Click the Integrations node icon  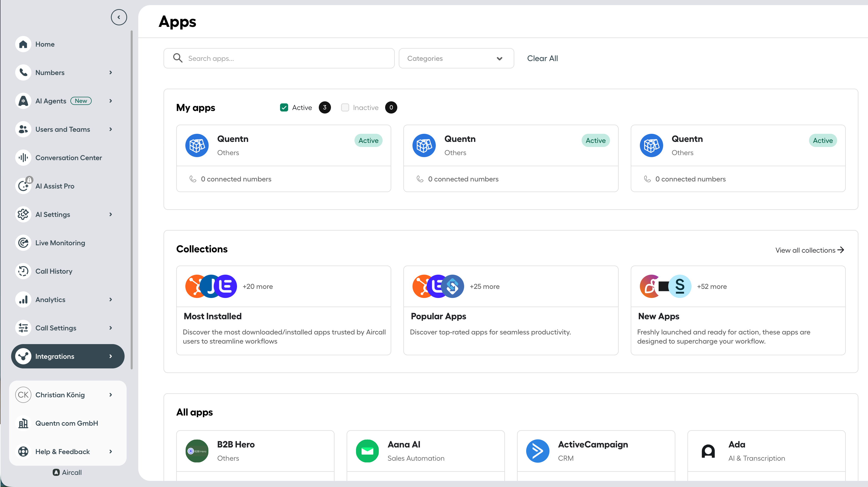(x=23, y=356)
